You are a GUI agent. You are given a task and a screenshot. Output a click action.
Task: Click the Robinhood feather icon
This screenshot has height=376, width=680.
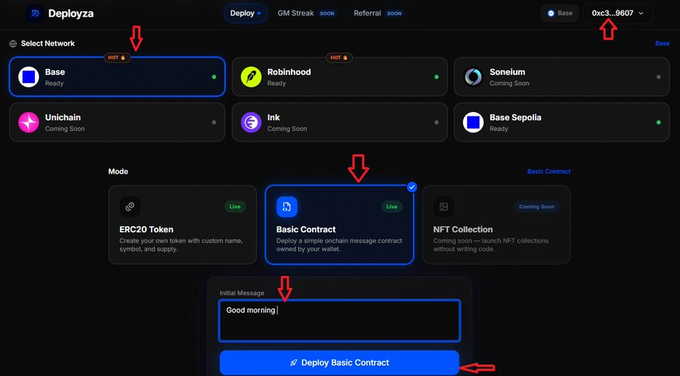point(251,77)
